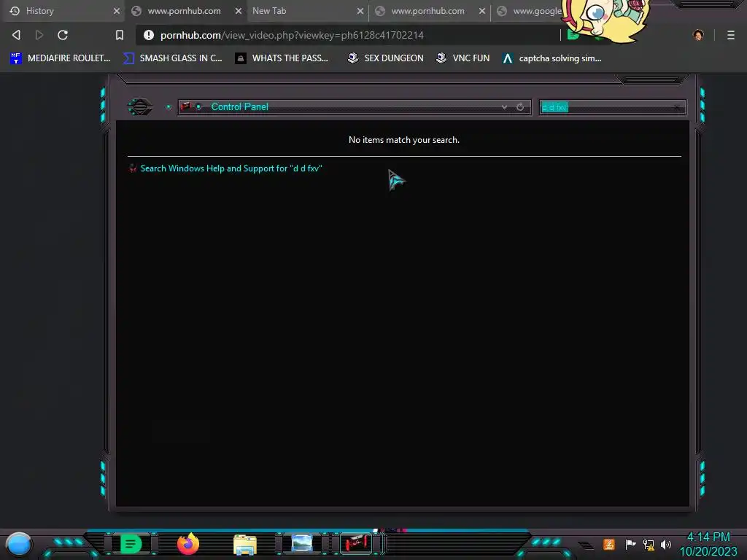
Task: Open MEDIAFIRE ROULET... bookmark
Action: point(61,58)
